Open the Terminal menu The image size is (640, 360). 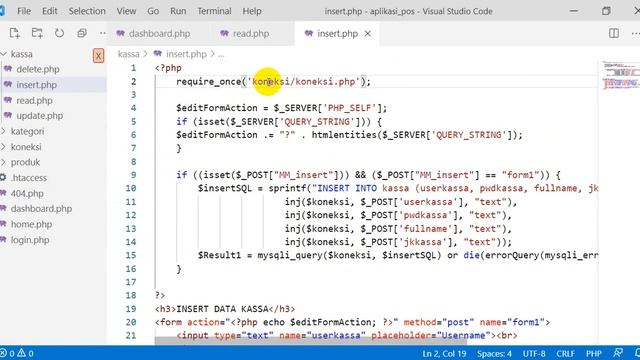[214, 11]
